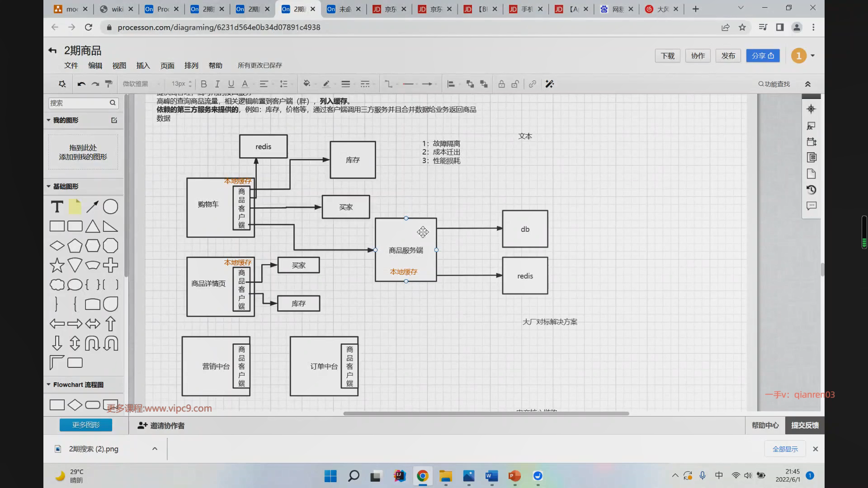
Task: Click the format painter icon
Action: click(108, 84)
